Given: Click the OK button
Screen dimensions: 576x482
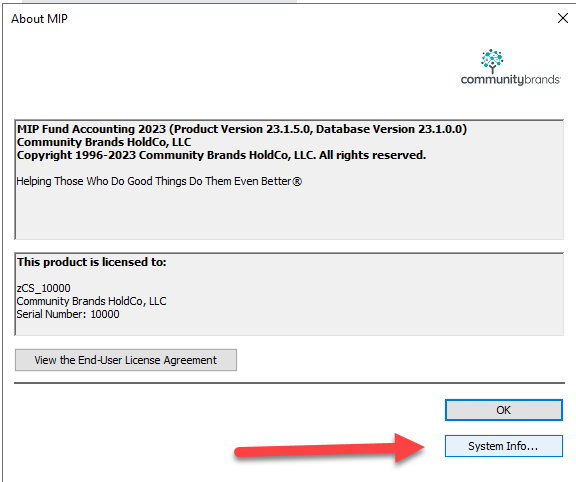Looking at the screenshot, I should point(504,410).
